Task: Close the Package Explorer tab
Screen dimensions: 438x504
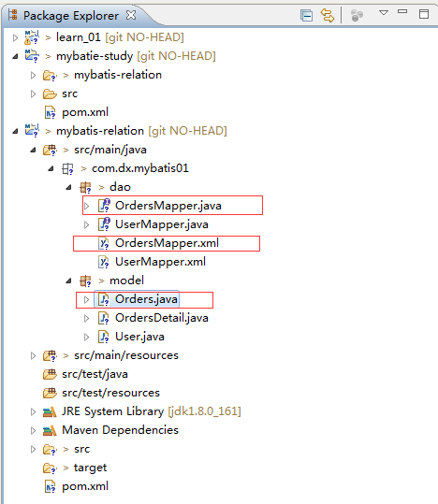Action: [131, 15]
